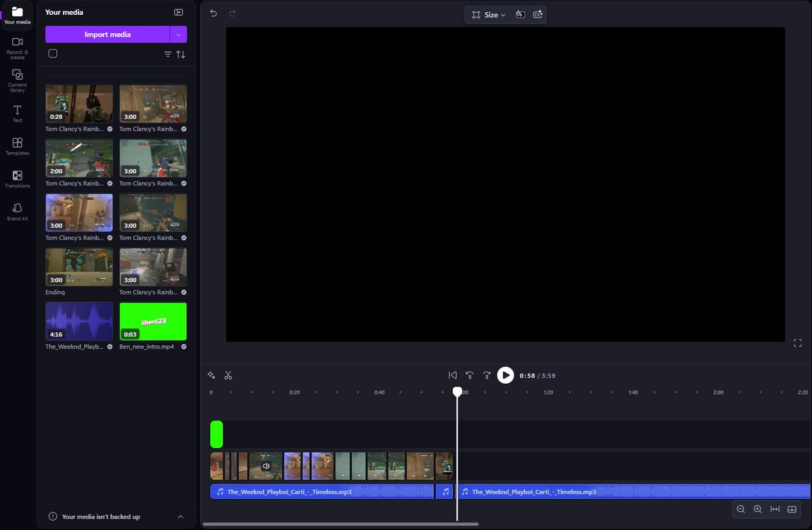Select the Split (scissors) tool
Image resolution: width=812 pixels, height=530 pixels.
[228, 375]
